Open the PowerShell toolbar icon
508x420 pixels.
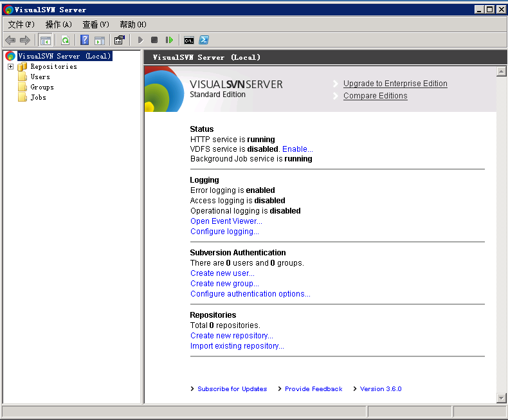click(x=204, y=40)
